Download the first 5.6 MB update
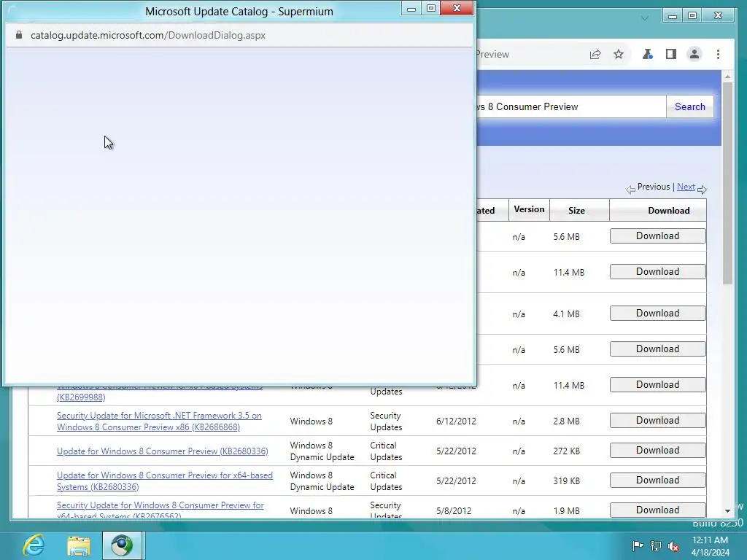The width and height of the screenshot is (747, 560). 657,236
